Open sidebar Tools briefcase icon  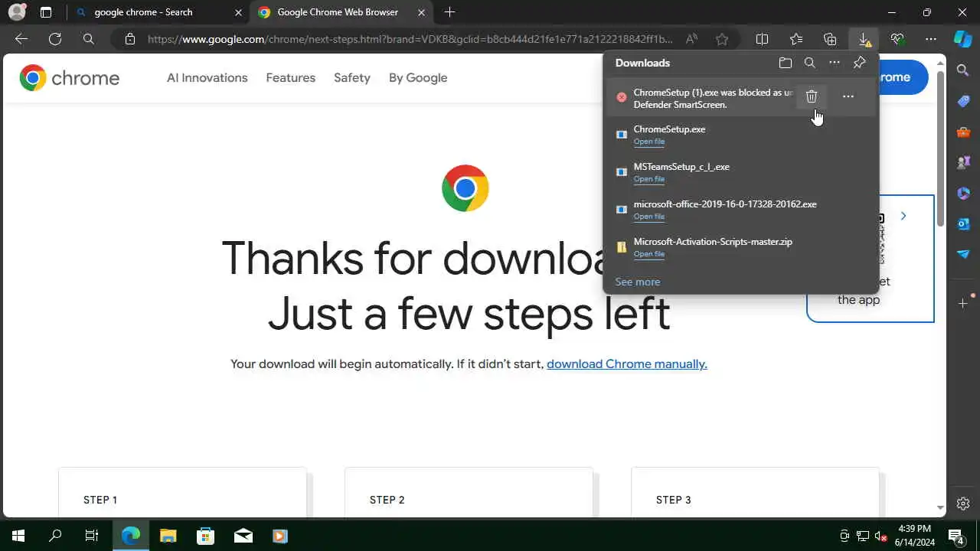point(963,132)
